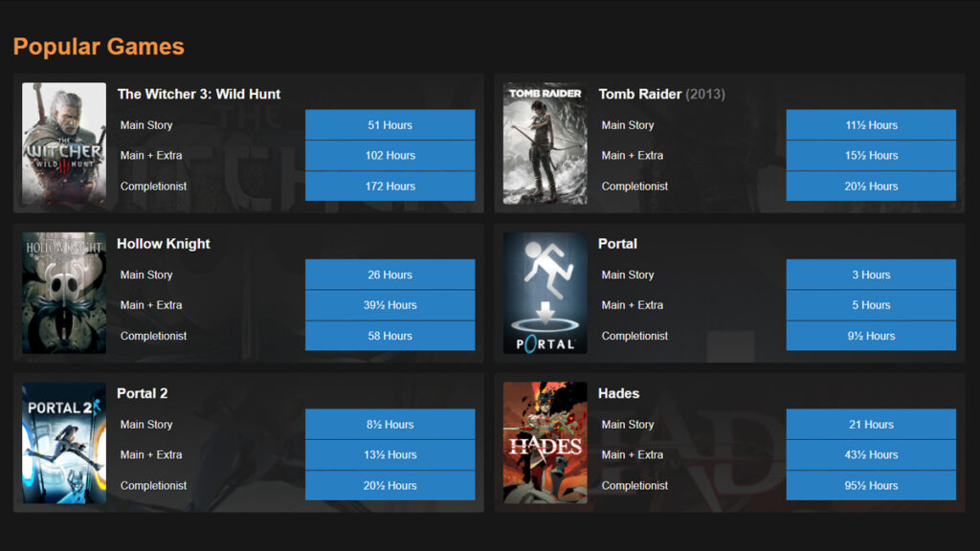Click Witcher 3 'Completionist' label

(x=154, y=187)
